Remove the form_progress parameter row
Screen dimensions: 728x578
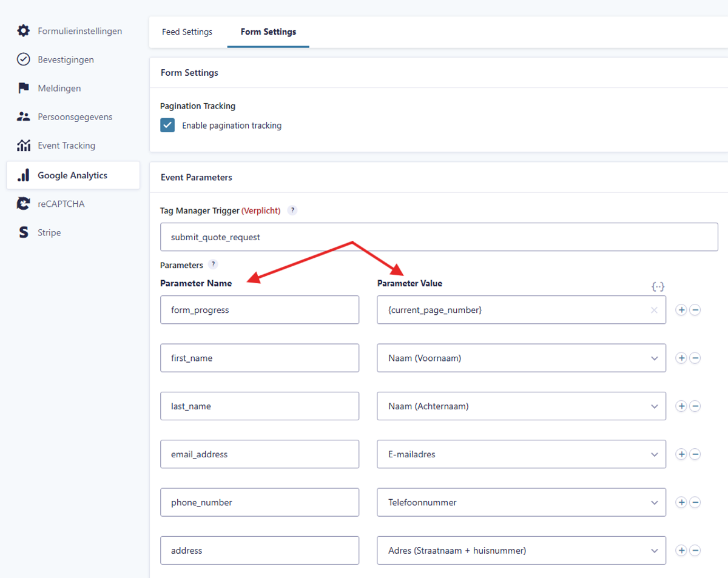pos(695,310)
